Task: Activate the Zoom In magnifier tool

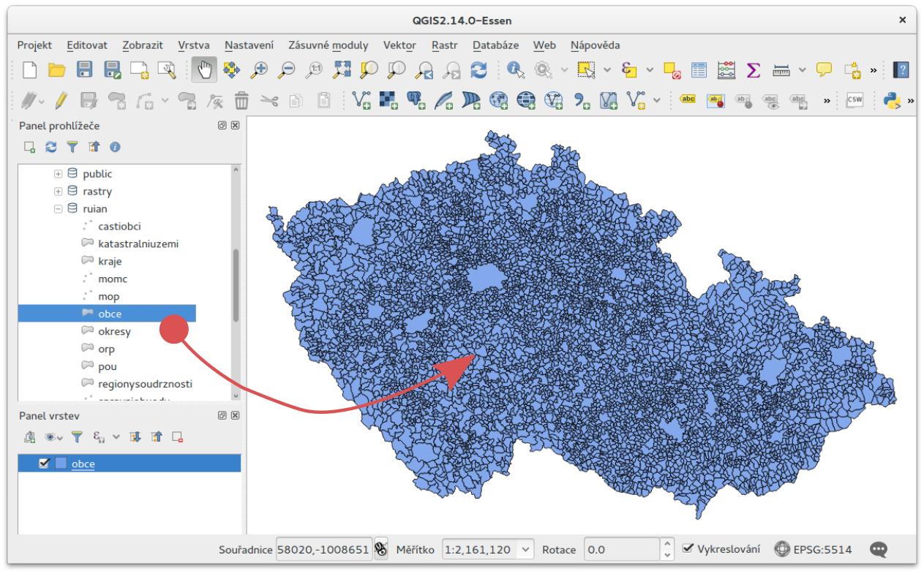Action: pyautogui.click(x=259, y=70)
